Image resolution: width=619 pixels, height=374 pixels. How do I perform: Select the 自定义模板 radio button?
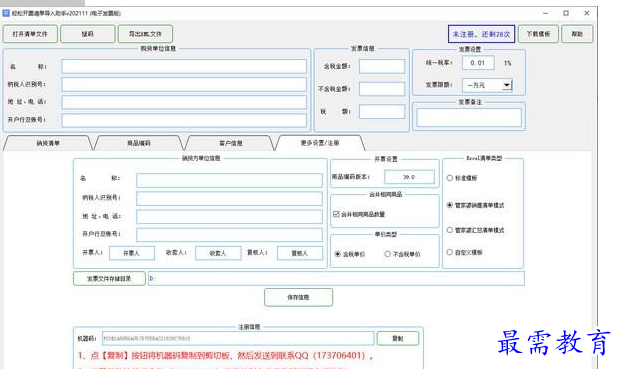[x=450, y=252]
